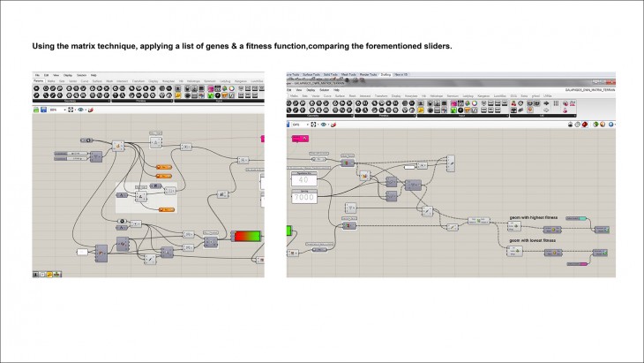
Task: Expand Geometry panel in right window ribbon
Action: point(320,116)
